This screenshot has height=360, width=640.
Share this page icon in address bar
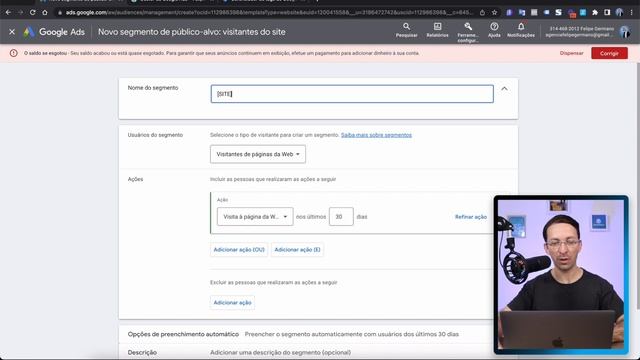482,13
